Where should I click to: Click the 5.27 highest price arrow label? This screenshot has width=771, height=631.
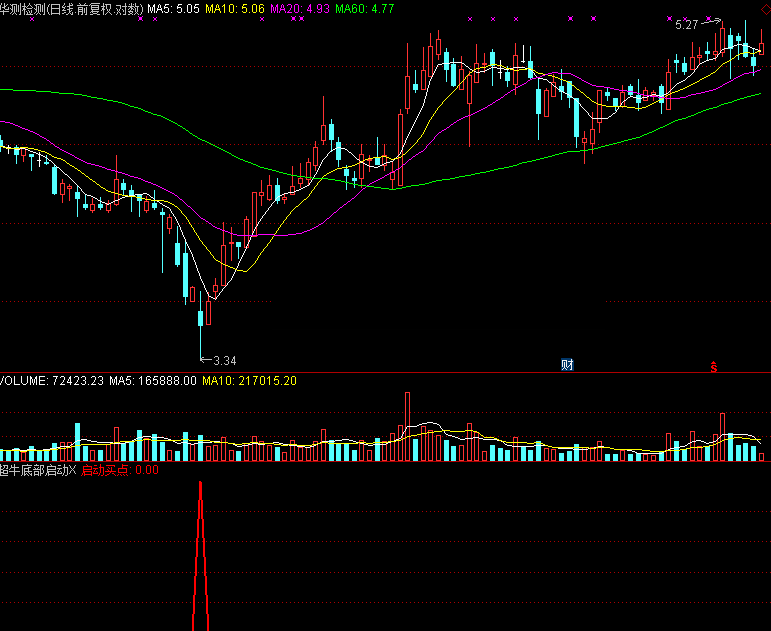(687, 25)
